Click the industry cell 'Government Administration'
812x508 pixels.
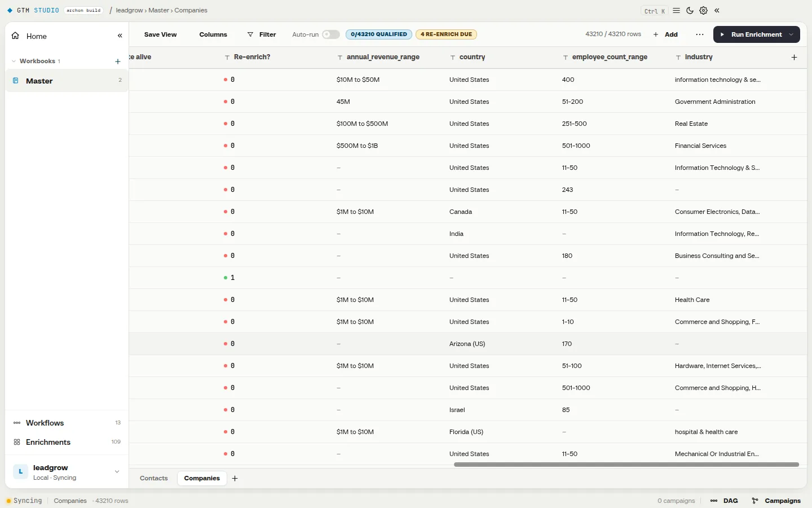point(715,102)
